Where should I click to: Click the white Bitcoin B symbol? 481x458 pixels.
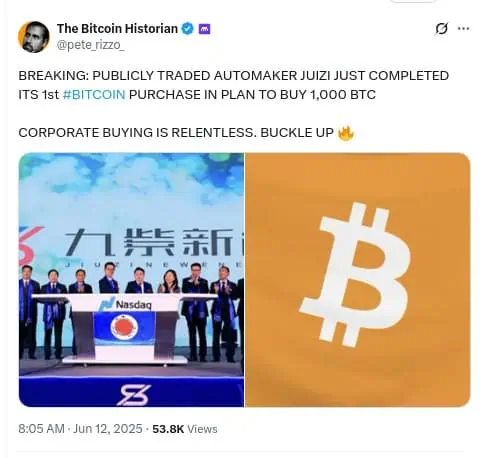[355, 275]
